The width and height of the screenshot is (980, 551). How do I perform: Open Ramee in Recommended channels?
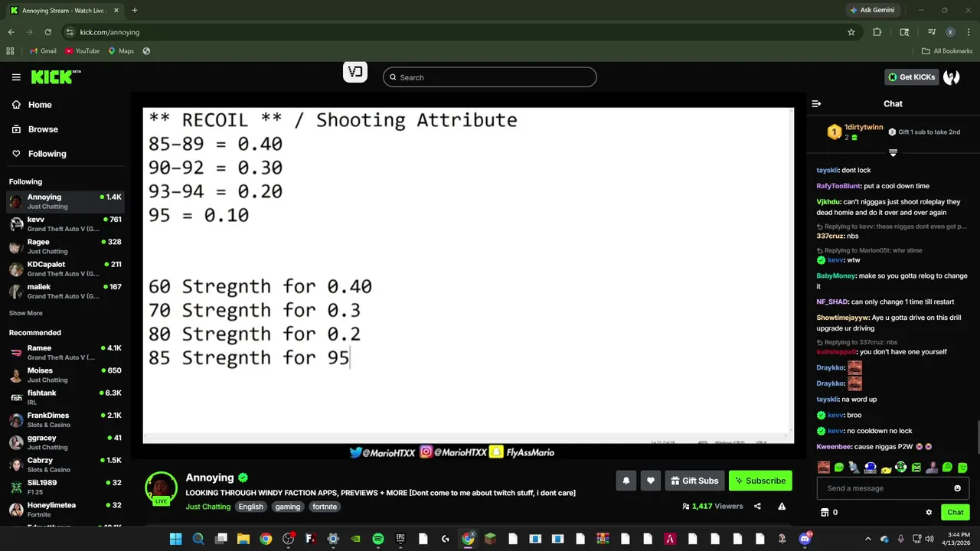[65, 352]
